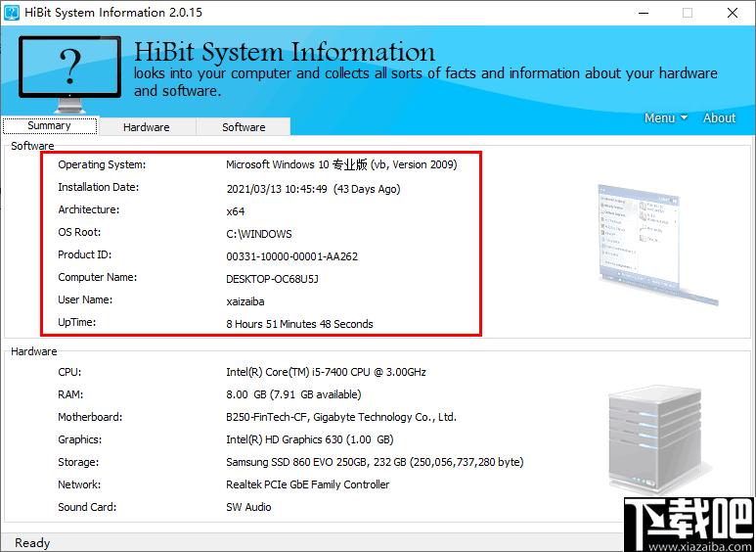756x552 pixels.
Task: Click the 'Operating System:' label
Action: [x=102, y=165]
